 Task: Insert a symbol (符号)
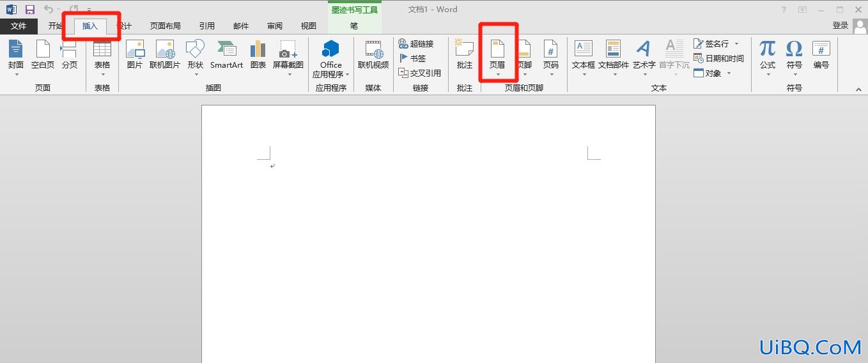pos(794,58)
